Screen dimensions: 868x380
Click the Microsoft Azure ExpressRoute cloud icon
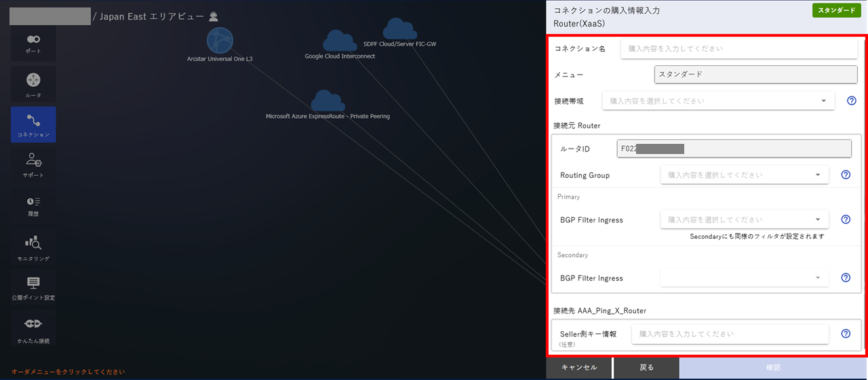(328, 100)
